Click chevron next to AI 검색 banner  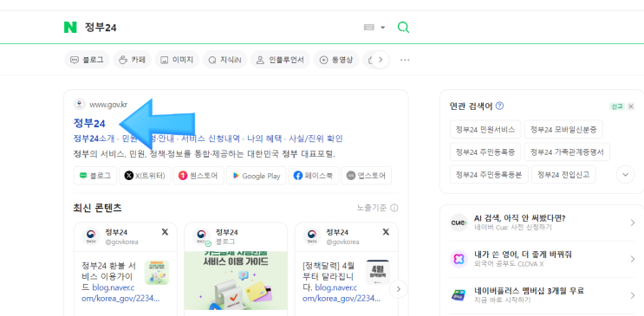click(633, 222)
